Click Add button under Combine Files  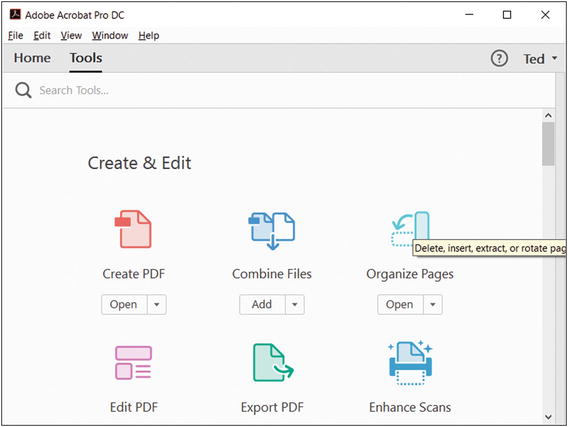262,304
